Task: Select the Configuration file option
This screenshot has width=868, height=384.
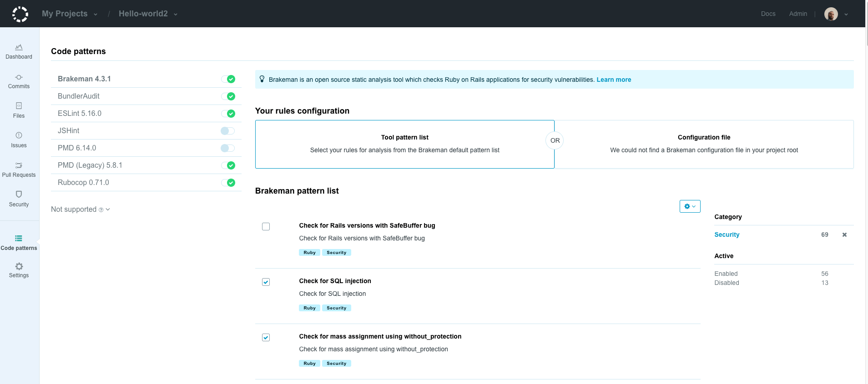Action: click(704, 144)
